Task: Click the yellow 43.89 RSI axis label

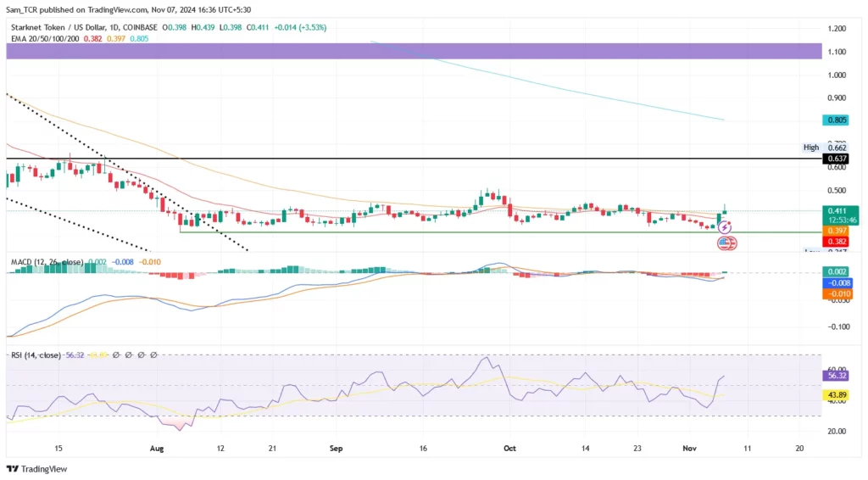Action: pyautogui.click(x=835, y=395)
